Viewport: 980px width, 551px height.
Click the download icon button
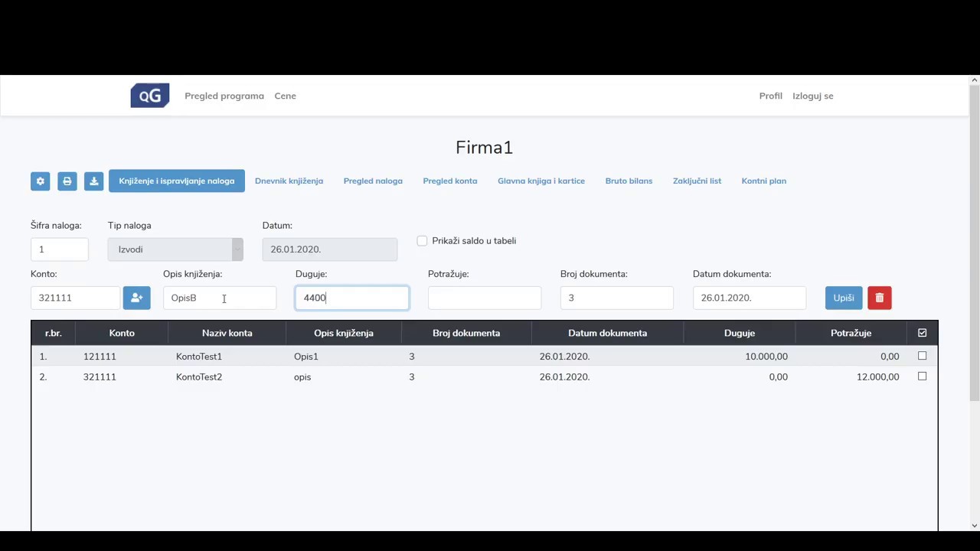tap(93, 181)
